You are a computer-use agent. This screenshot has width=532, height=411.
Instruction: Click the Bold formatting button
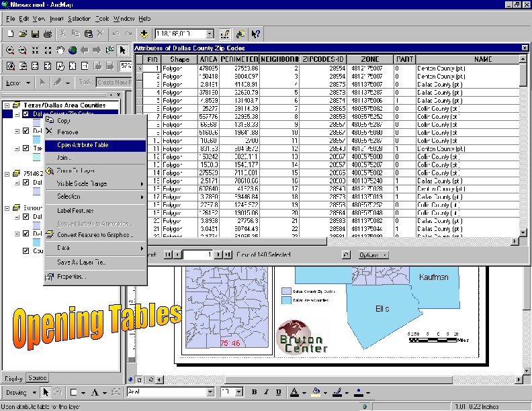click(x=254, y=392)
